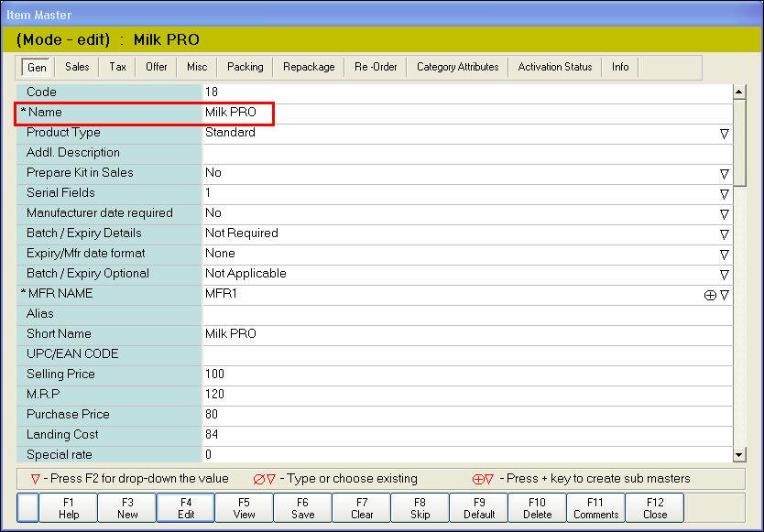Open Batch / Expiry Details dropdown
The width and height of the screenshot is (764, 532).
point(725,234)
